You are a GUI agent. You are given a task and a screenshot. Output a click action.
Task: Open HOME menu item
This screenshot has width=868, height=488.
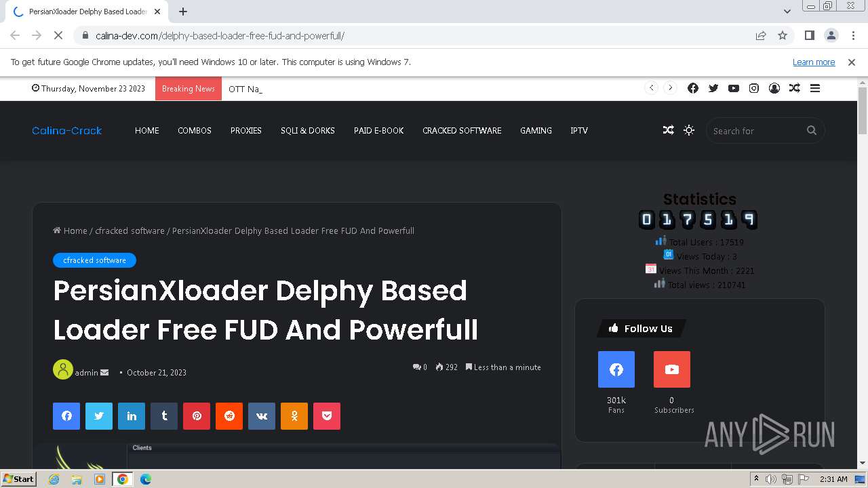(x=147, y=130)
